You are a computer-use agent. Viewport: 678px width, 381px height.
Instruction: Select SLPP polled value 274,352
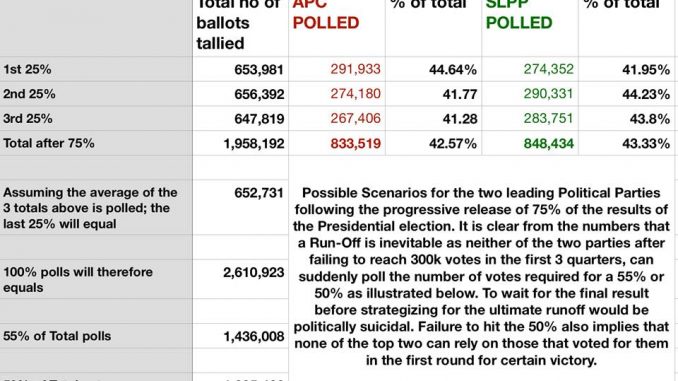pyautogui.click(x=530, y=69)
